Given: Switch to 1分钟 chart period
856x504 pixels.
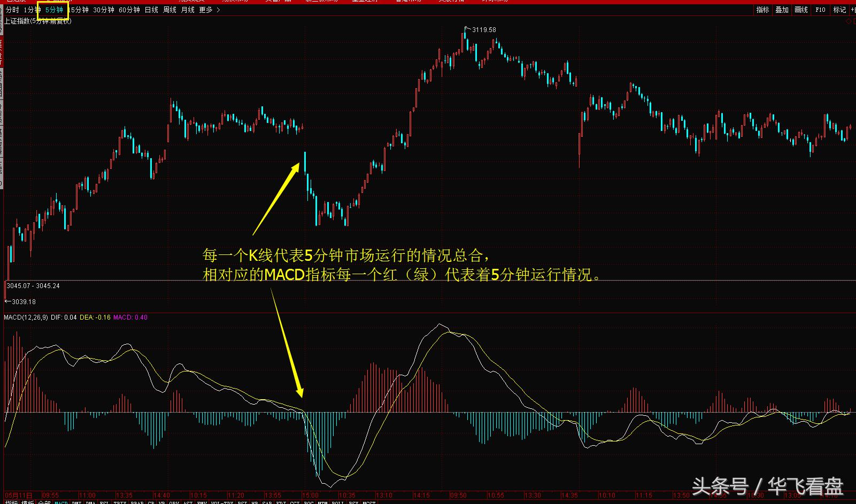Looking at the screenshot, I should [30, 9].
